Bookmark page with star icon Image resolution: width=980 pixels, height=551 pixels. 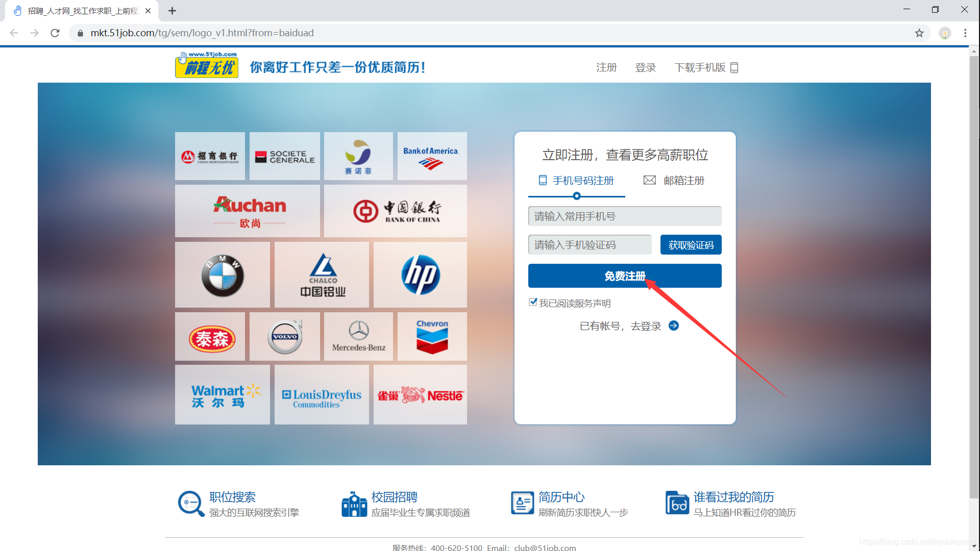pos(919,33)
